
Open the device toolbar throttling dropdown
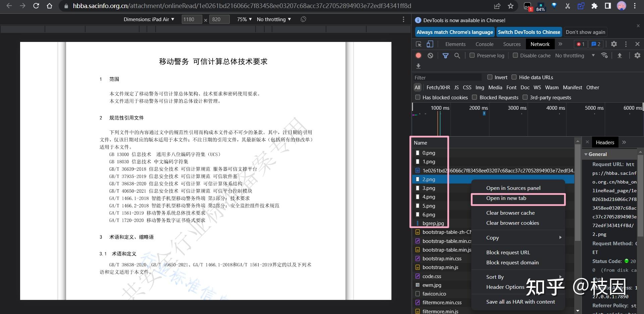(x=274, y=19)
